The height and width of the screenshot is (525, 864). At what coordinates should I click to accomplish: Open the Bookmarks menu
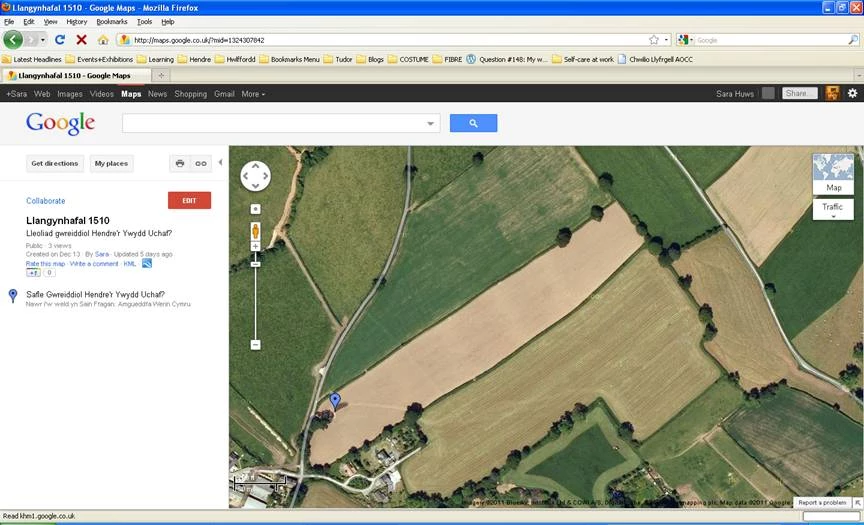(112, 21)
